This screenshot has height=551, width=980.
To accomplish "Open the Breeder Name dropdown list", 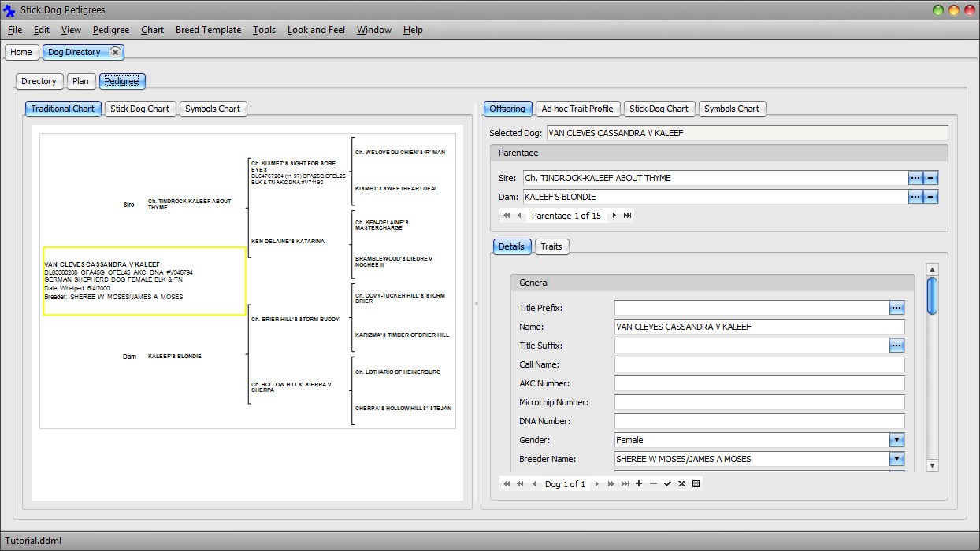I will click(x=896, y=459).
